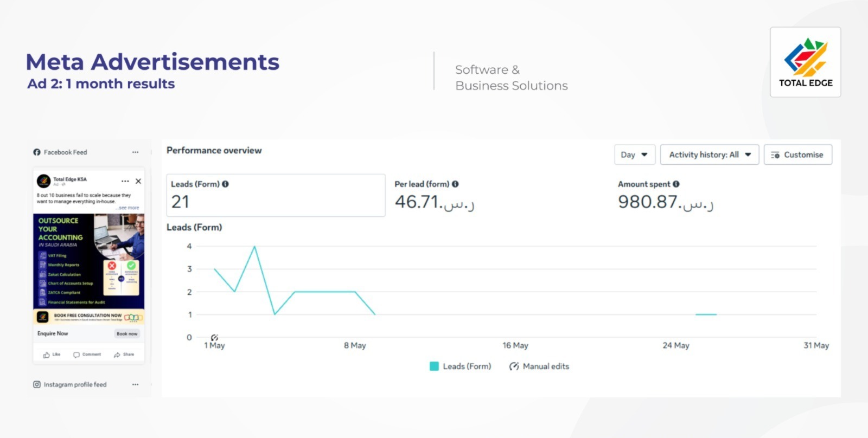Open the Instagram profile feed three-dot menu
The width and height of the screenshot is (868, 438).
coord(135,384)
